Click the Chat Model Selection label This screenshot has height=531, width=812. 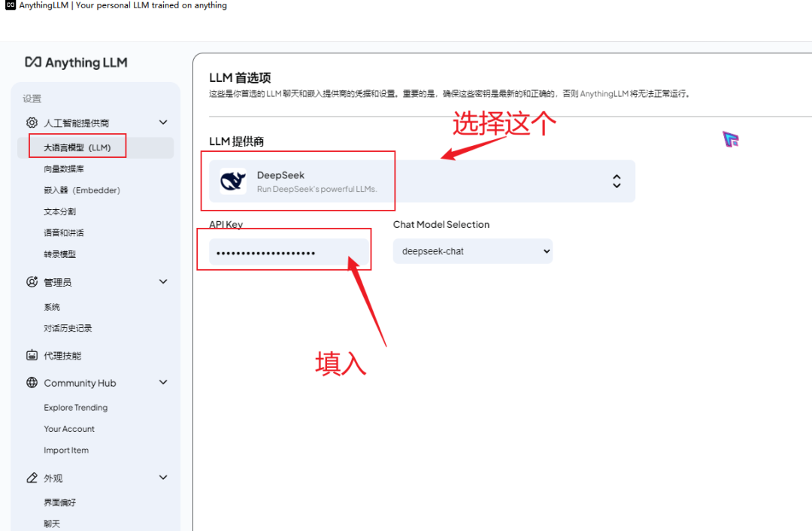[441, 224]
